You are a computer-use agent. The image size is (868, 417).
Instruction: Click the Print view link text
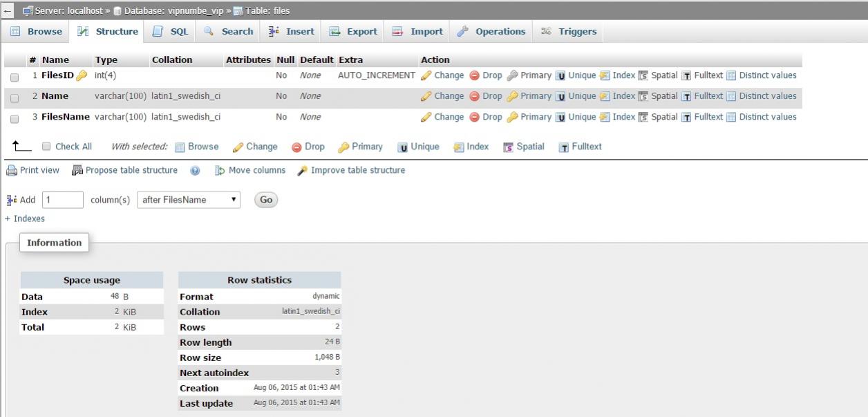pos(40,170)
